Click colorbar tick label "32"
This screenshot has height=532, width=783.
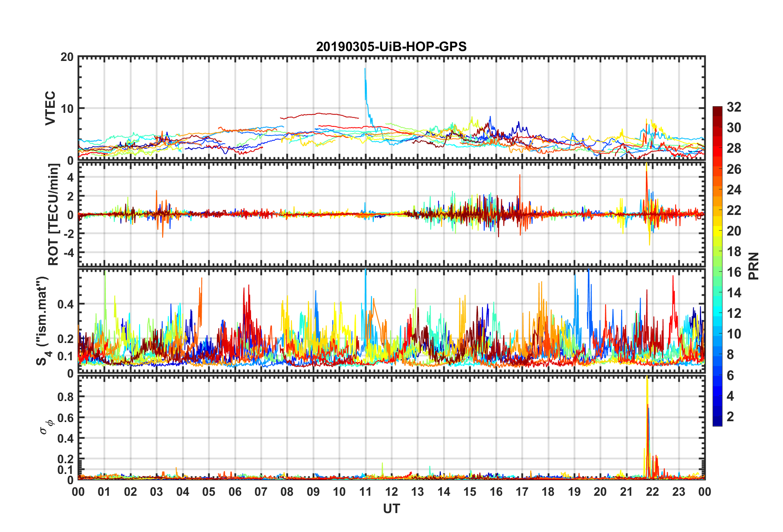click(x=734, y=107)
